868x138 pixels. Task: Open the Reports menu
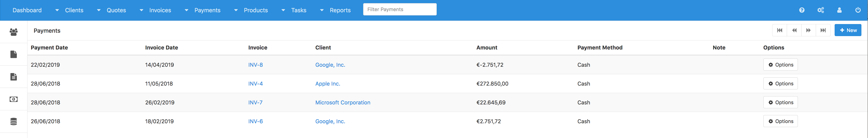pos(340,10)
